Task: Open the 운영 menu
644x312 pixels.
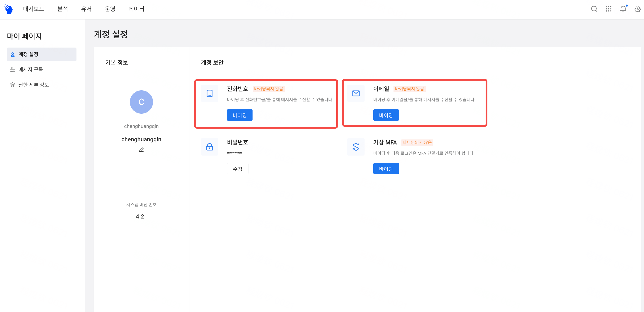Action: click(110, 9)
